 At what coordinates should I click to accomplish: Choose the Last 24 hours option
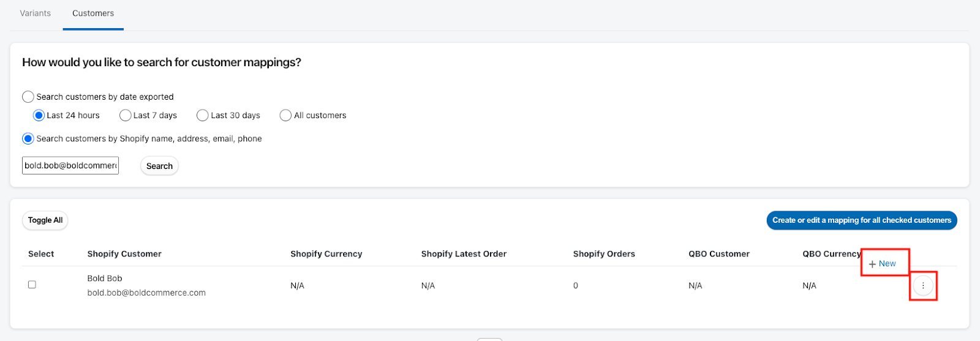[x=39, y=115]
